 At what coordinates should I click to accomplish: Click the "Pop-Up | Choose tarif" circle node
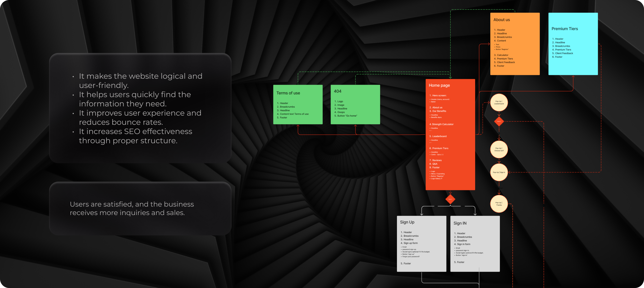click(499, 149)
